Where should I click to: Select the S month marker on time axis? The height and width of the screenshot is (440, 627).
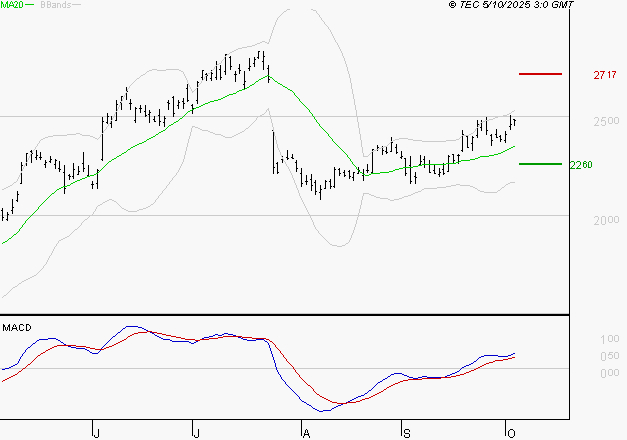406,432
